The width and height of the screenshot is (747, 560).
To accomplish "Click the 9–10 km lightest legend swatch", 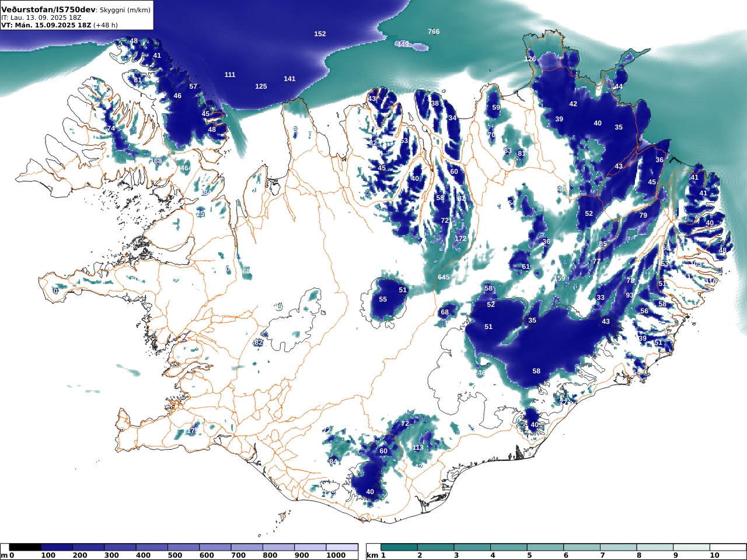I will coord(693,547).
